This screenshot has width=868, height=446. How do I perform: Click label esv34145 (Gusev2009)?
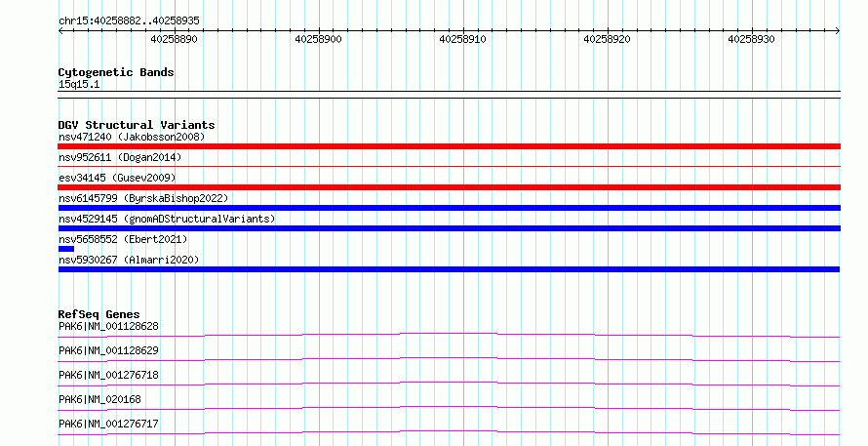point(117,178)
